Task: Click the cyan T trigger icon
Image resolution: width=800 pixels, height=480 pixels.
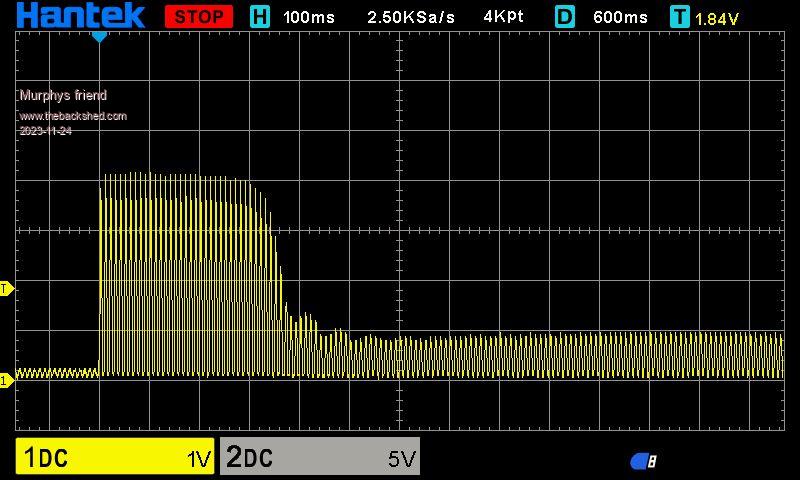Action: coord(680,17)
